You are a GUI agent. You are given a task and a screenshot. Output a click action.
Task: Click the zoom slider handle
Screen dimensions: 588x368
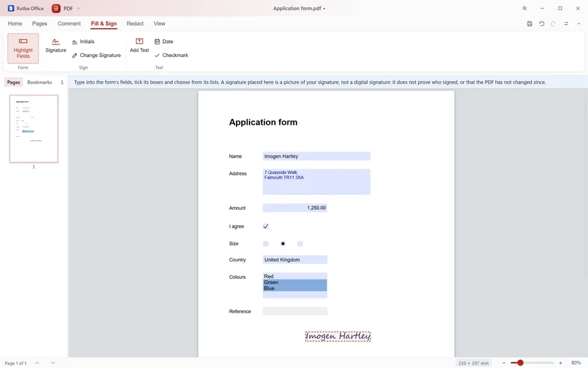point(520,363)
